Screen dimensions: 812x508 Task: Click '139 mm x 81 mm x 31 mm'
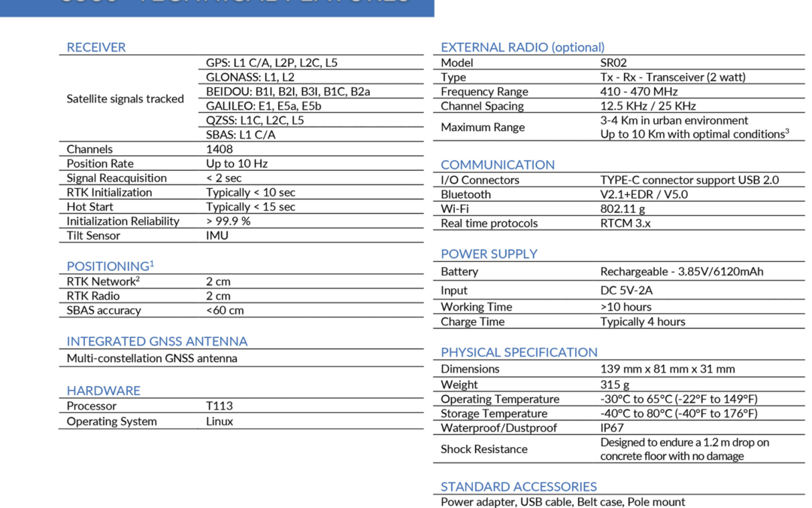(x=668, y=369)
